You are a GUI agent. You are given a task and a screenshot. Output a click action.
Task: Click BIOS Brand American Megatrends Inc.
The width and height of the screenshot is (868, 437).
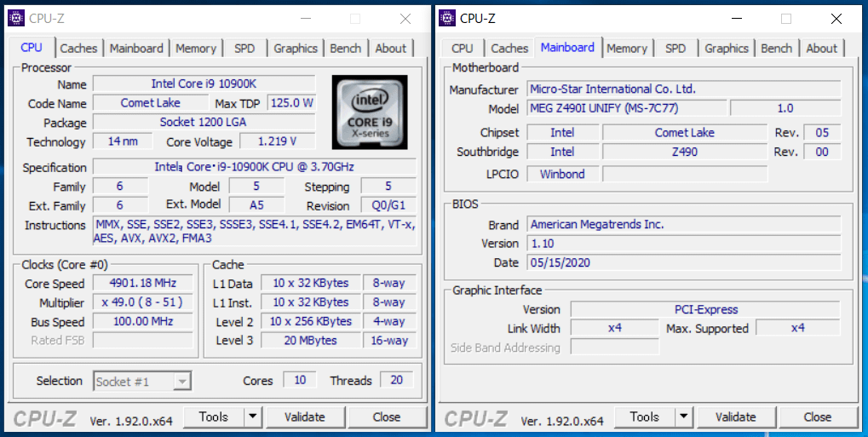[684, 224]
